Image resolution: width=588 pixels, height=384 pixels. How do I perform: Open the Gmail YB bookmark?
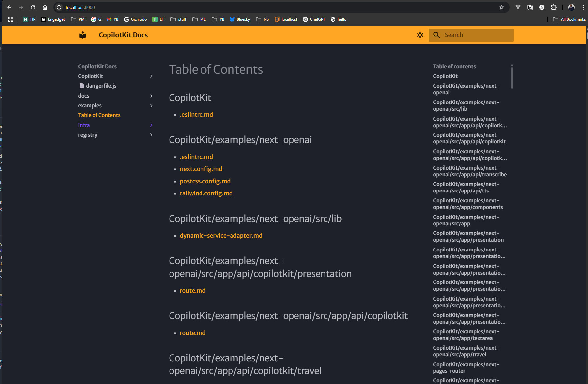112,19
